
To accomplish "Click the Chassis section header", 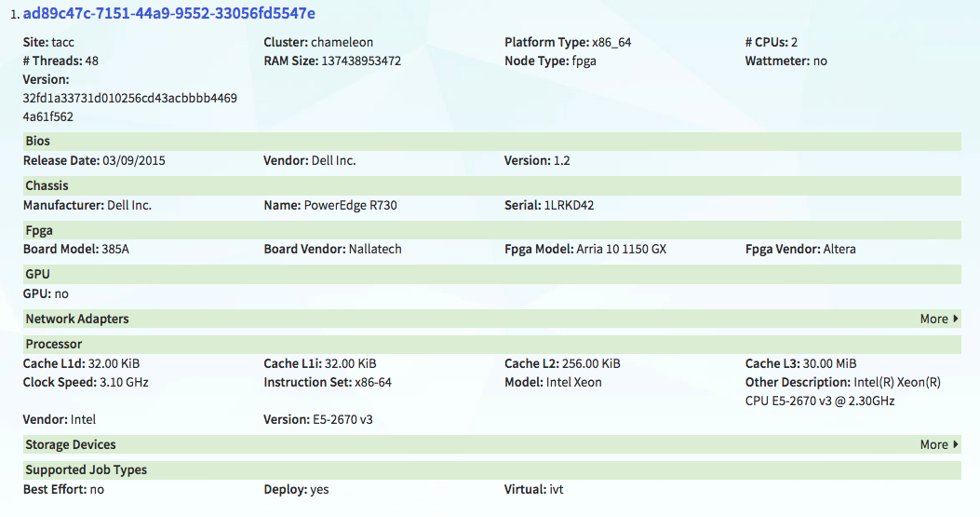I will coord(492,185).
